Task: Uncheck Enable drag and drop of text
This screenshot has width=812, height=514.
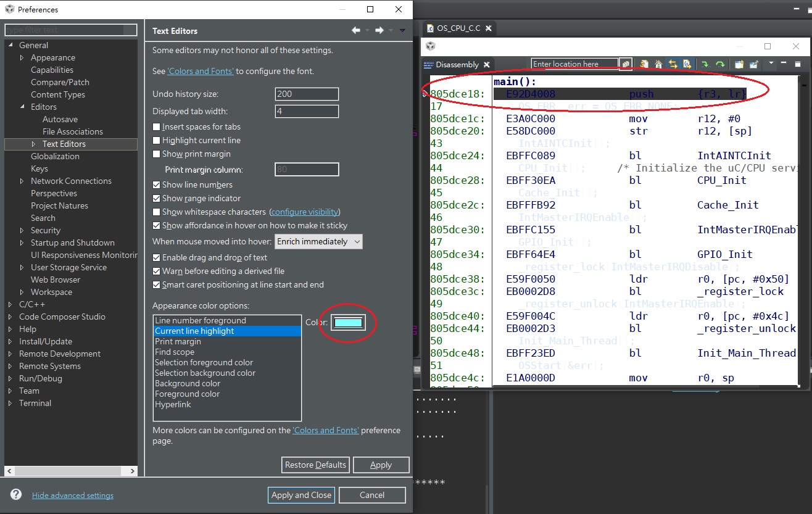Action: 157,257
